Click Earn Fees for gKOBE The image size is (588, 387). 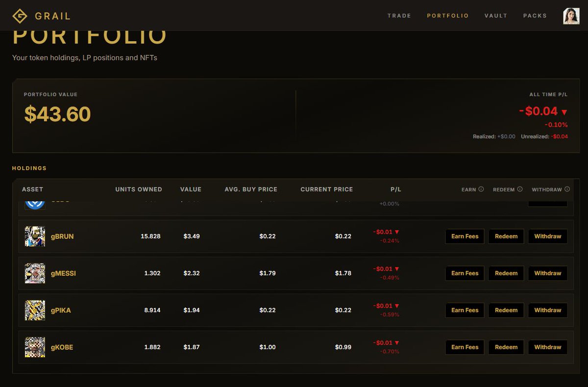click(x=465, y=347)
